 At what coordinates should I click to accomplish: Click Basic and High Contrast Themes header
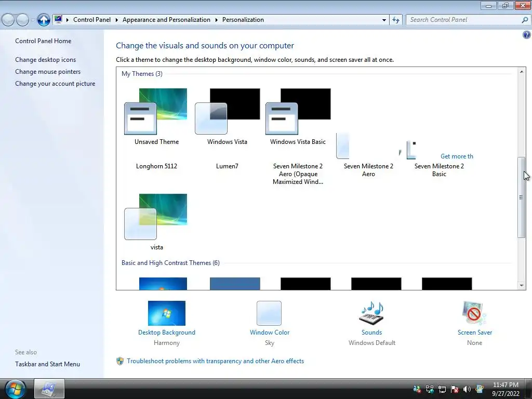(170, 262)
